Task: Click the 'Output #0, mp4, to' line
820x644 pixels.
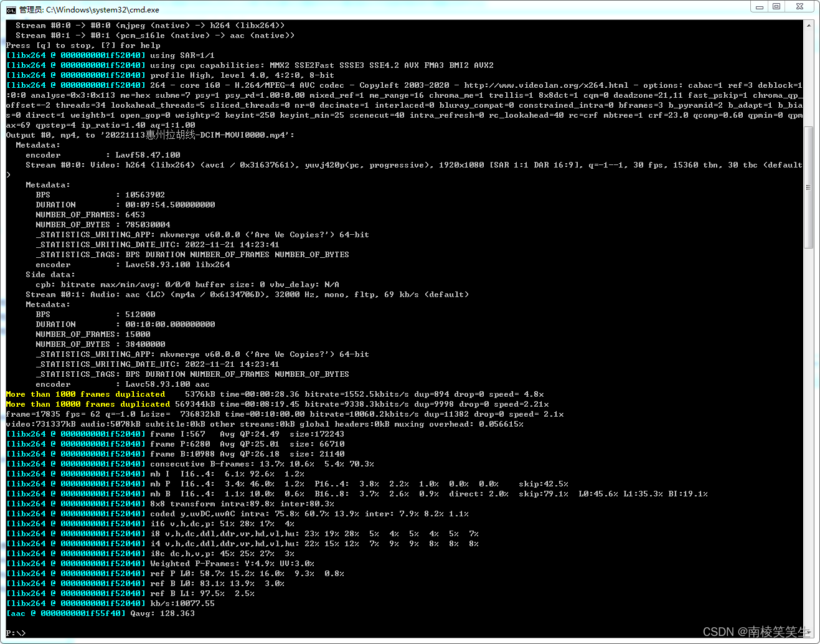Action: 150,135
